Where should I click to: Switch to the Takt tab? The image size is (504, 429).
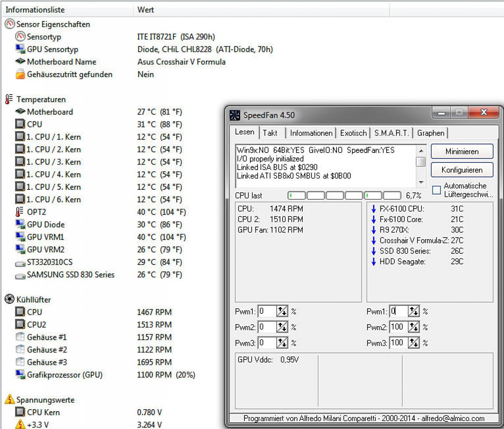click(270, 133)
